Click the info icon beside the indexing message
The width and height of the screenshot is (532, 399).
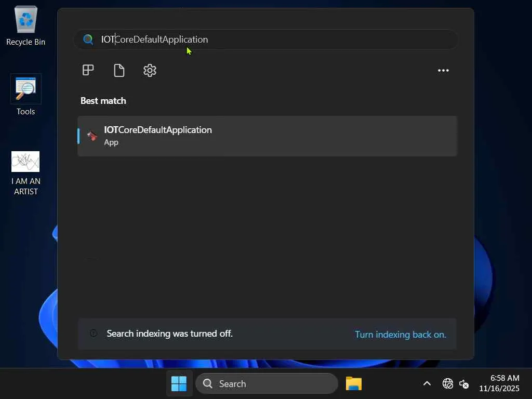coord(94,333)
